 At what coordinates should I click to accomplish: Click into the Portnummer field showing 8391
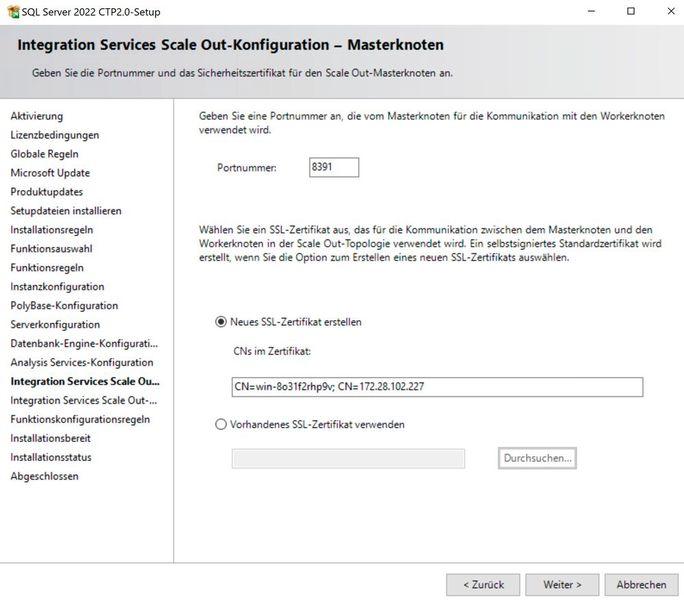point(334,167)
